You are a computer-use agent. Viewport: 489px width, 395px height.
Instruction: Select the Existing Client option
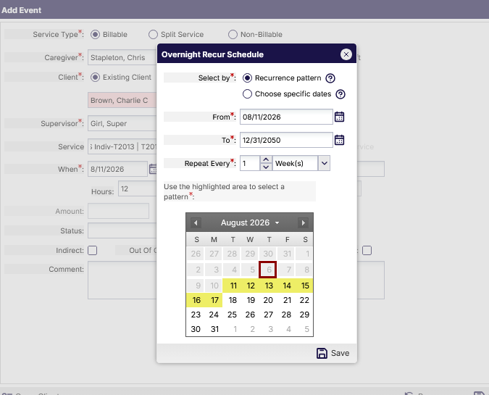95,77
